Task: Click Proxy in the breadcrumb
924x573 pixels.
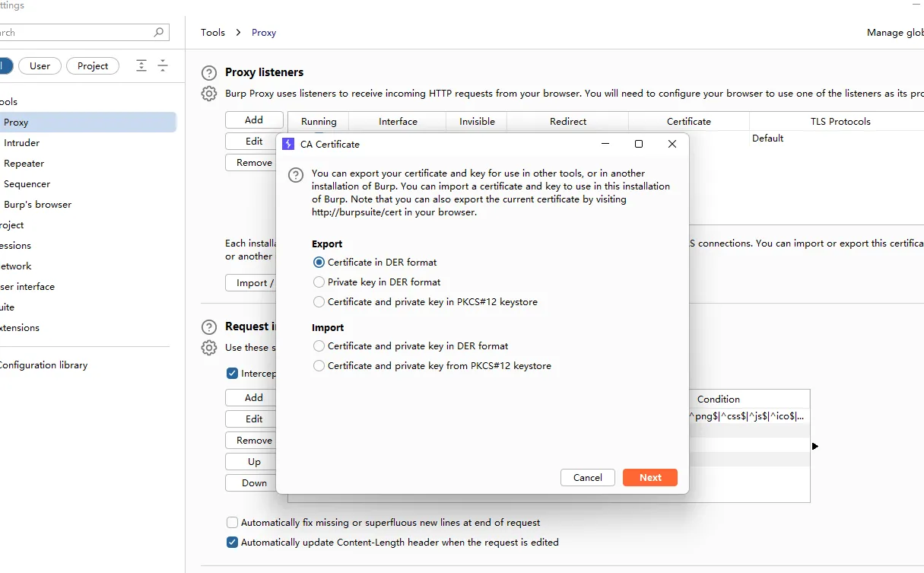Action: pos(264,33)
